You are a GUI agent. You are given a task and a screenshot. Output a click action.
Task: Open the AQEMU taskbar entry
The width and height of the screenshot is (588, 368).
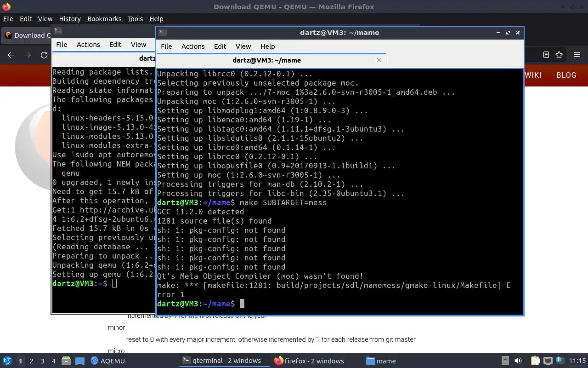coord(108,361)
